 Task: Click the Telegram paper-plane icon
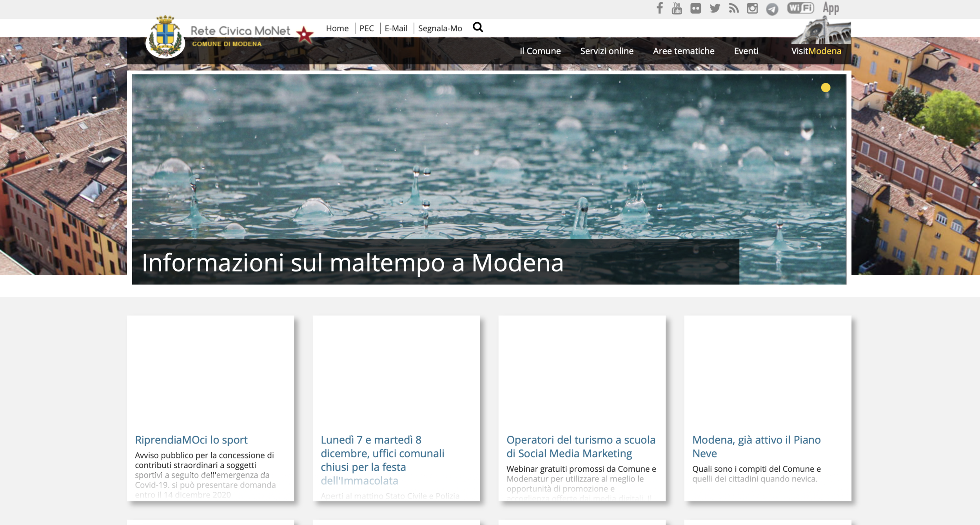(x=772, y=9)
